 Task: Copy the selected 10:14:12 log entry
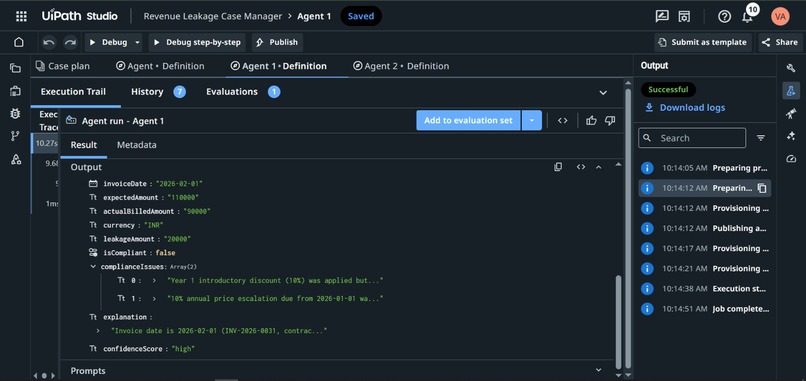762,188
